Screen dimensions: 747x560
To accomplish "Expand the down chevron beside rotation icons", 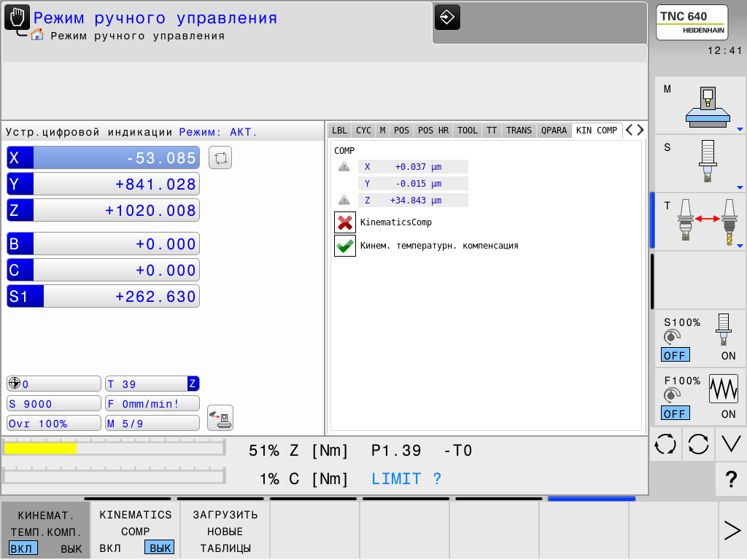I will pos(731,444).
